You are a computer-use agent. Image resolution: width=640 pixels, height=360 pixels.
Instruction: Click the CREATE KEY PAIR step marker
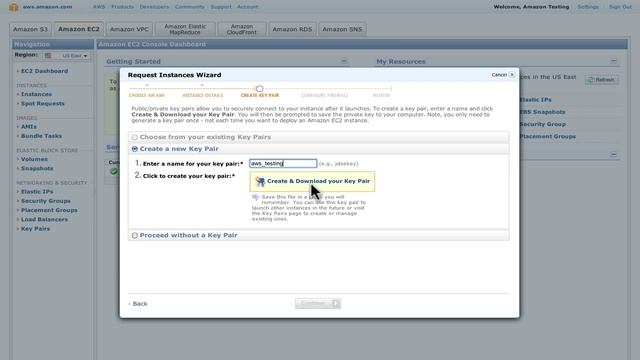(x=259, y=89)
